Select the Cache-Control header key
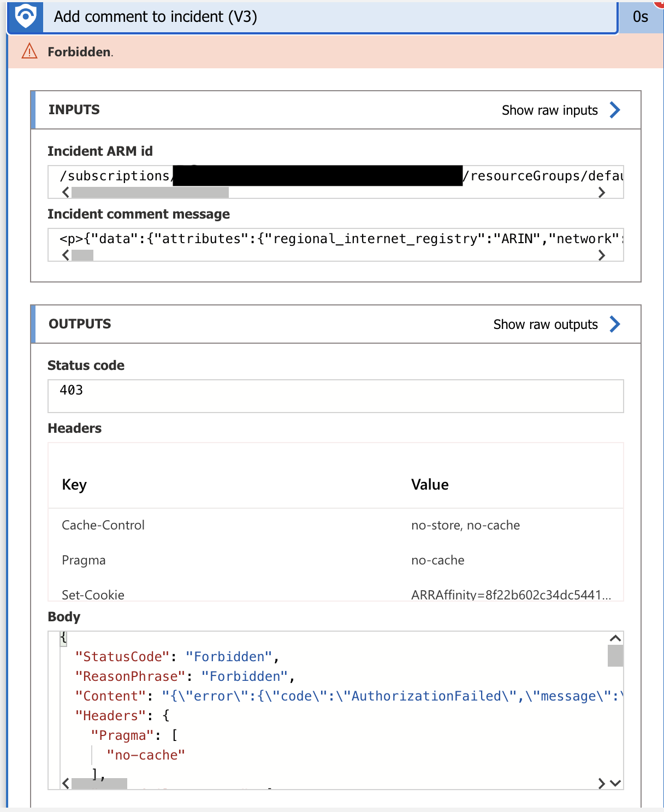Screen dimensions: 664x812 [103, 525]
